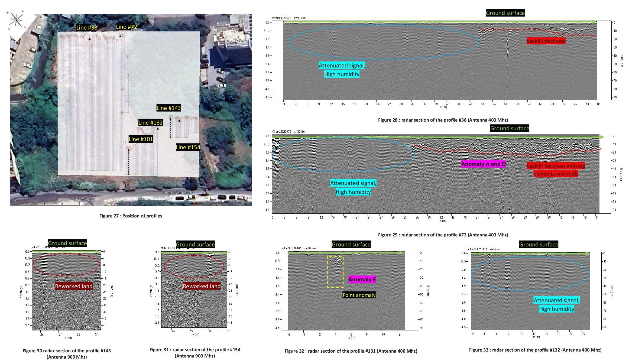
Task: Click the 'Anomaly E' magenta label
Action: click(x=362, y=279)
